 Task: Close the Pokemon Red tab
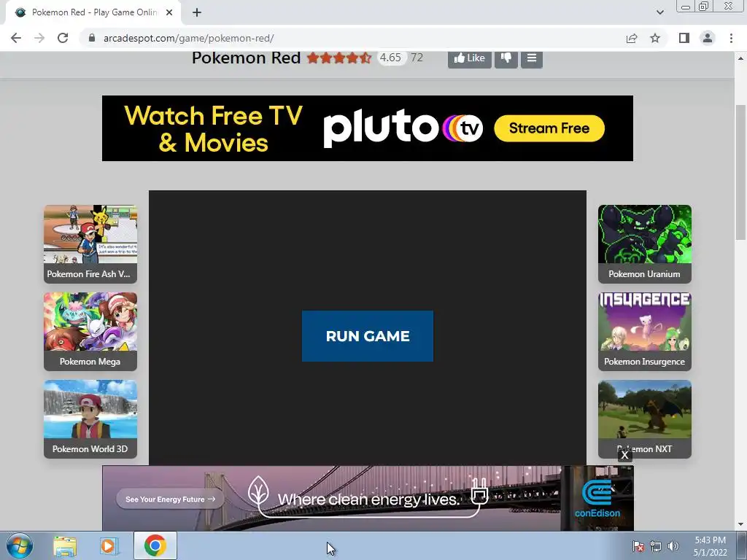[169, 12]
